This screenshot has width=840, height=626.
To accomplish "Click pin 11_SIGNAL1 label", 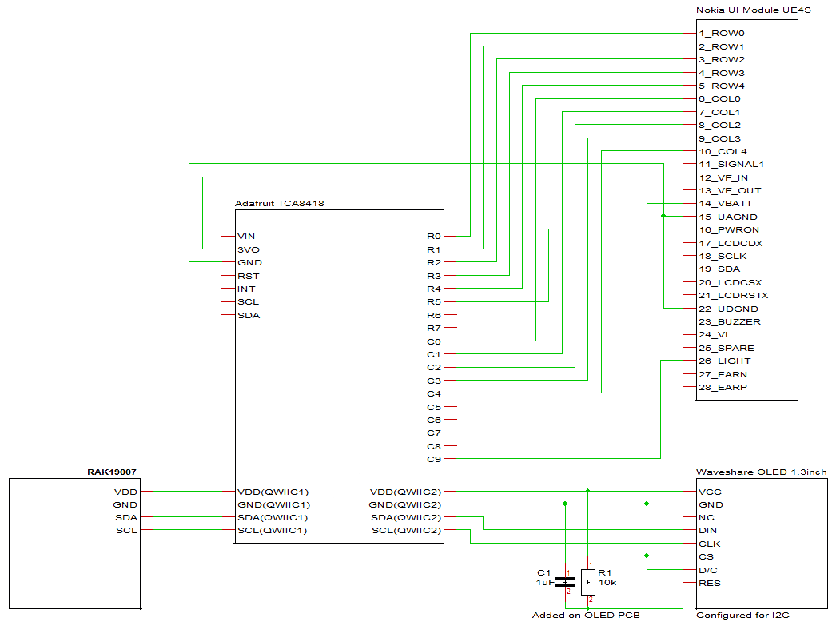I will [731, 165].
